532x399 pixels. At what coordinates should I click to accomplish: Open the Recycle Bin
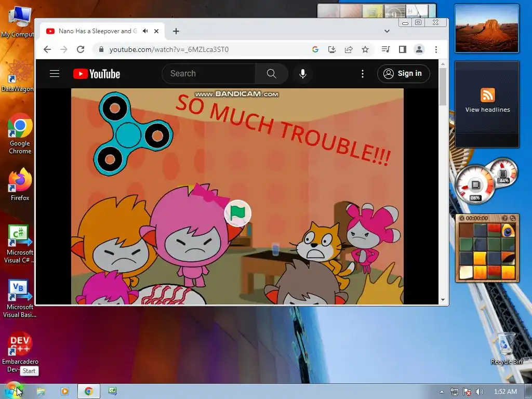pos(506,349)
